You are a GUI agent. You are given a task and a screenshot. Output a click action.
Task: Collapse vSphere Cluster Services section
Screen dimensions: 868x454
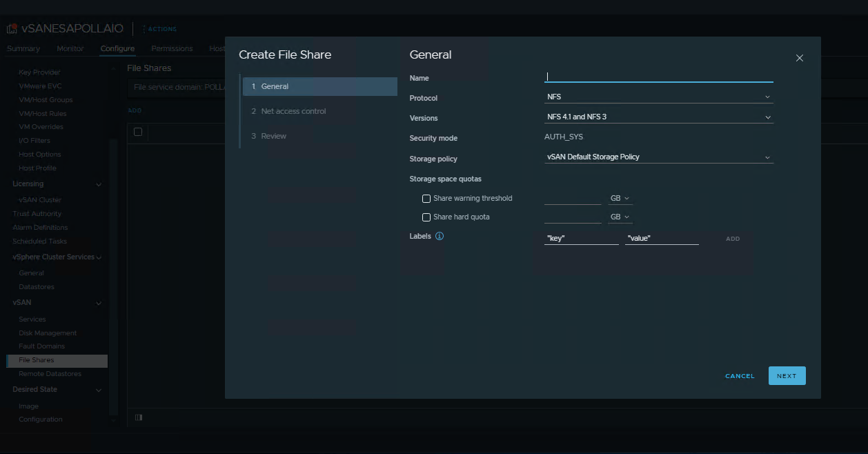click(99, 257)
